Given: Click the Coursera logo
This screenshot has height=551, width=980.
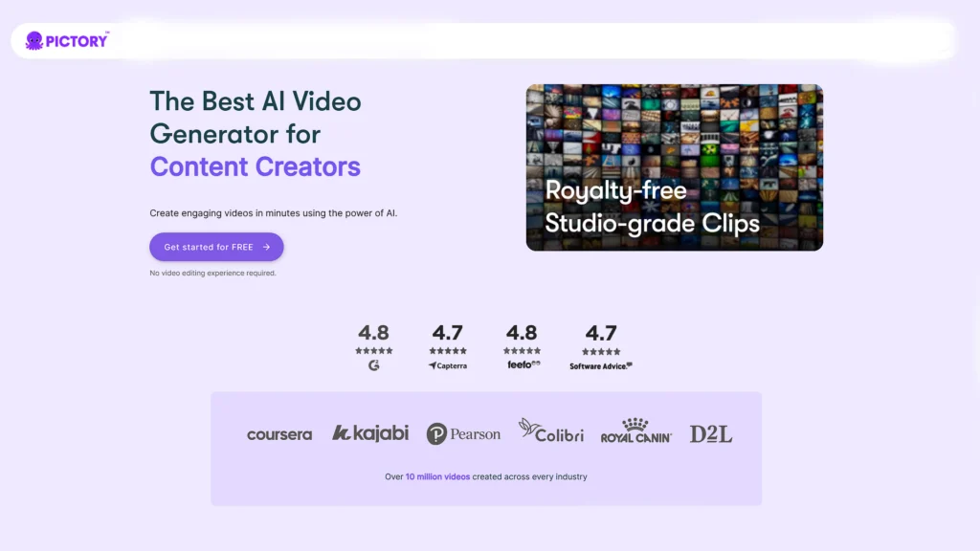Looking at the screenshot, I should pos(279,434).
